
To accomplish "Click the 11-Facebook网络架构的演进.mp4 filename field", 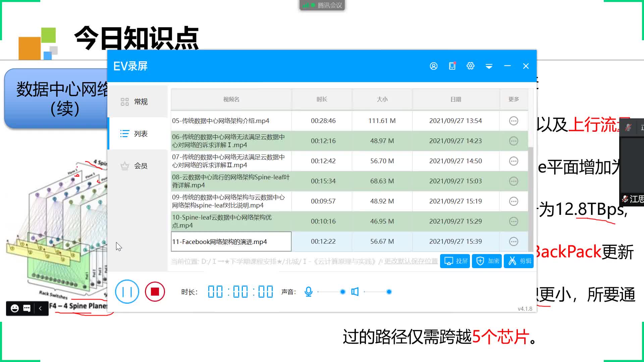I will click(231, 241).
